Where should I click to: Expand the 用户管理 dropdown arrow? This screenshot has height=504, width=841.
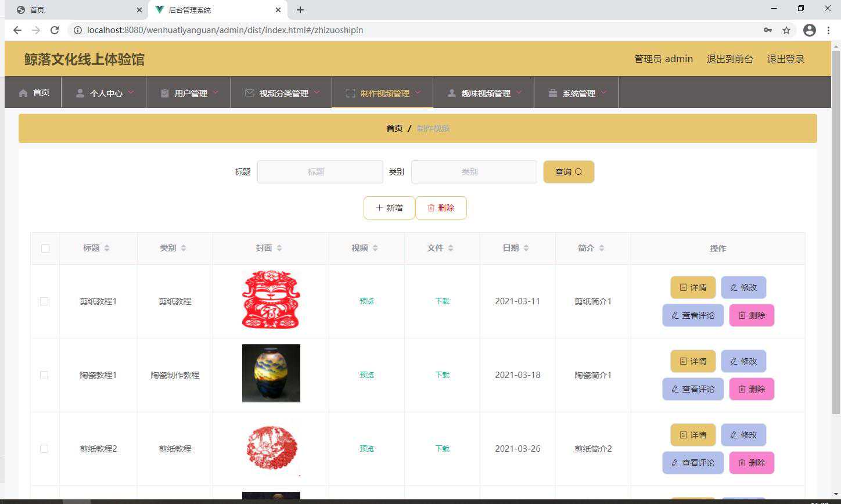[215, 92]
